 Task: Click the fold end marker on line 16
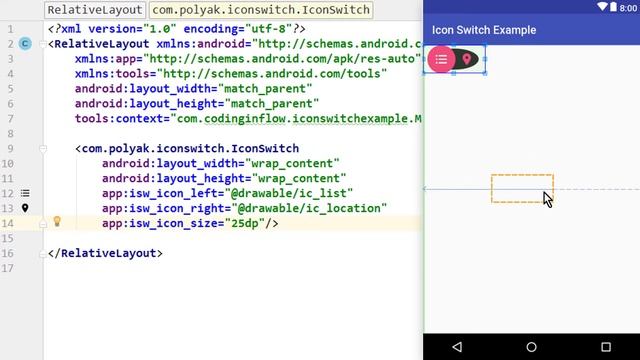click(x=43, y=254)
